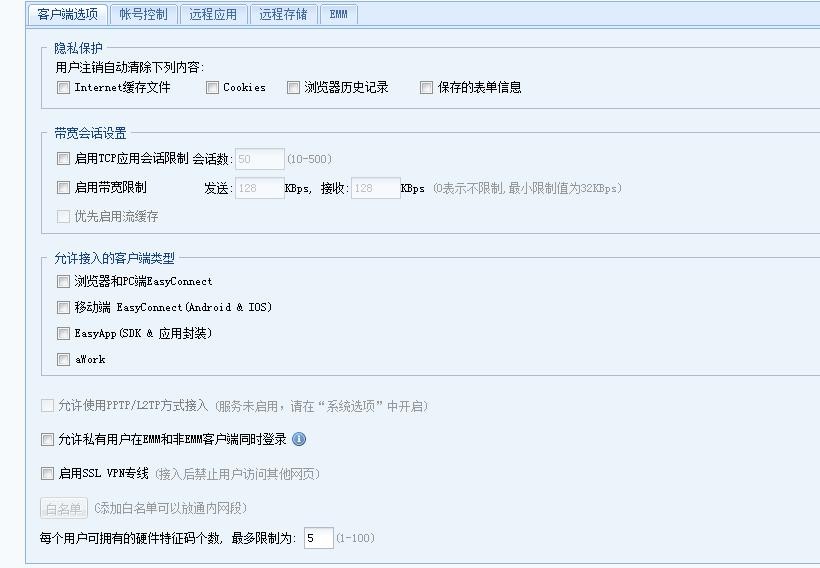Viewport: 820px width, 568px height.
Task: Select the 客户端选项 tab
Action: (68, 14)
